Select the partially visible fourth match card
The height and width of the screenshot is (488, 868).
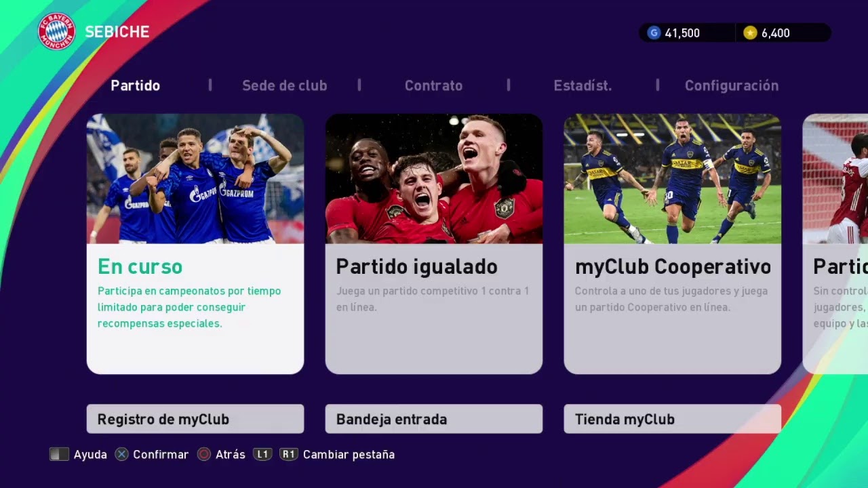coord(835,244)
